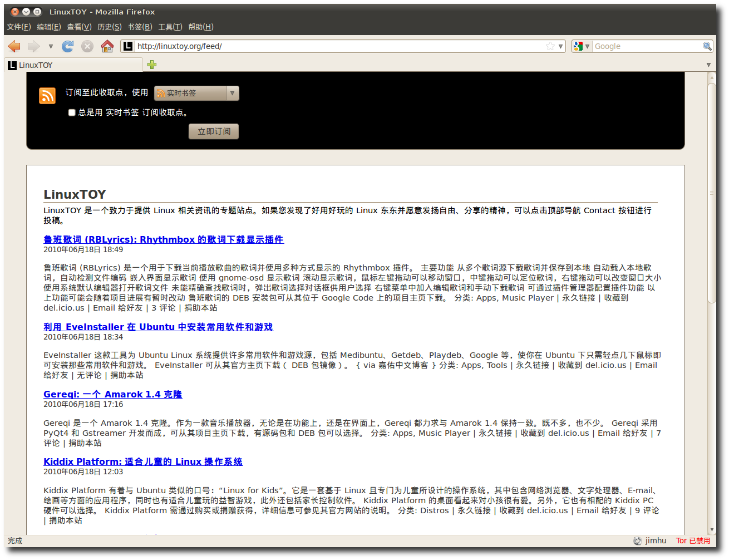729x560 pixels.
Task: Click the 立即订阅 subscribe button
Action: (214, 131)
